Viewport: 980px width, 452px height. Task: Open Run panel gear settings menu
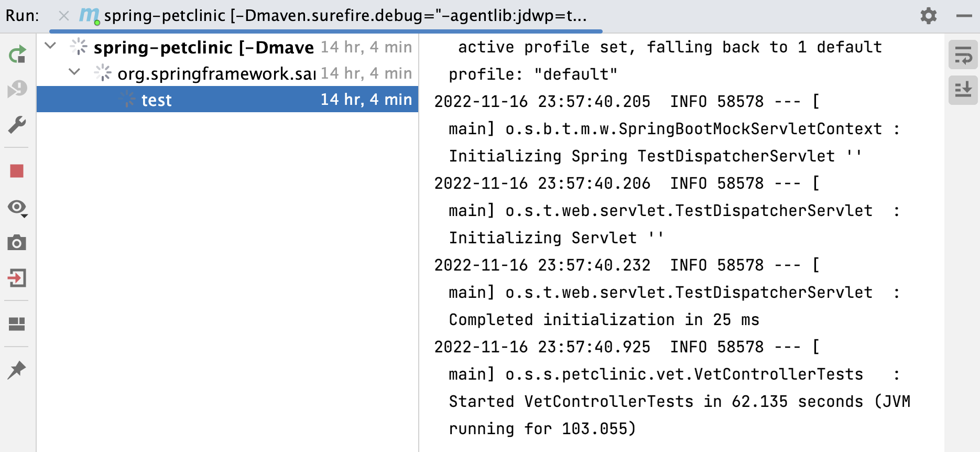point(928,16)
